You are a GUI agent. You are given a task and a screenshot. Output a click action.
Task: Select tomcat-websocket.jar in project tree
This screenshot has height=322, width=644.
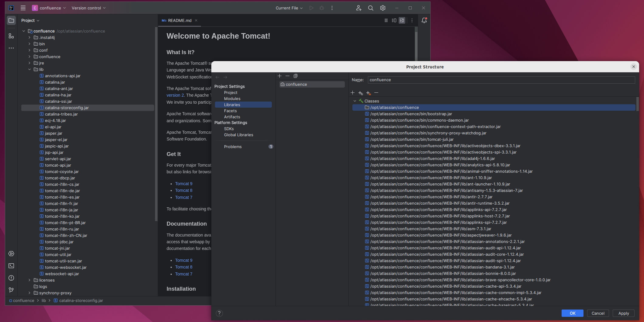66,267
